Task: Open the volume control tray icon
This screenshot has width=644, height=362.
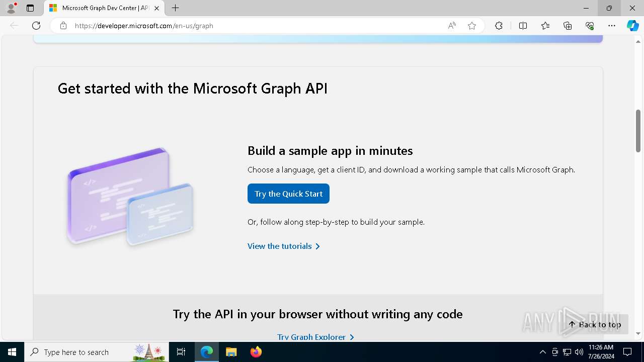Action: click(579, 352)
